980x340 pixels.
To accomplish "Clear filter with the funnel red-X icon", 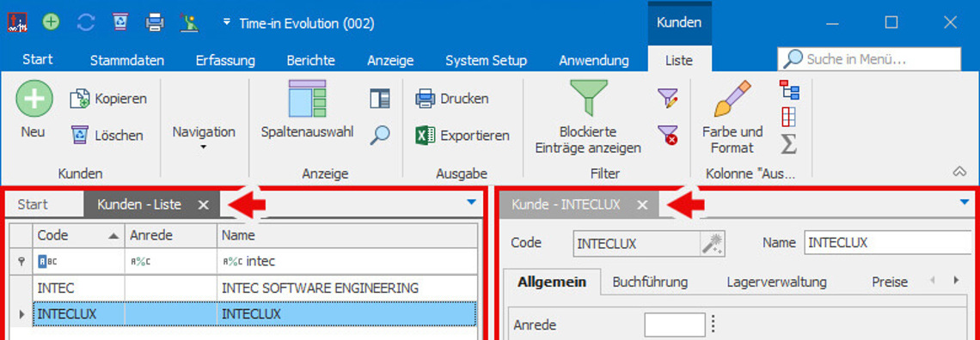I will 667,135.
